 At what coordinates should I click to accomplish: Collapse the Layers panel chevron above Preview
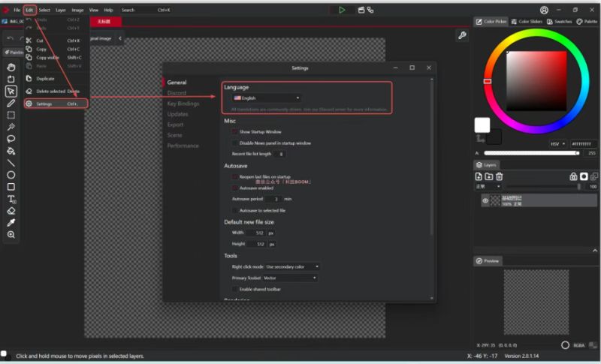point(595,251)
